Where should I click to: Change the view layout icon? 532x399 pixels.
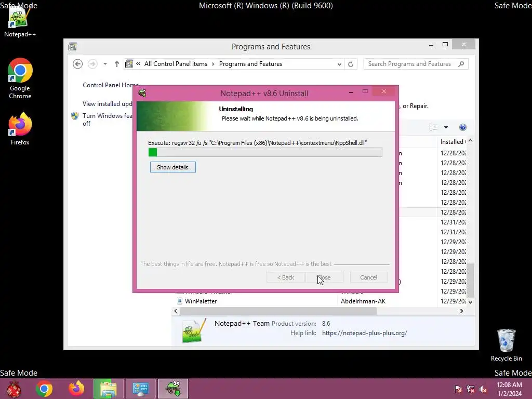coord(434,127)
